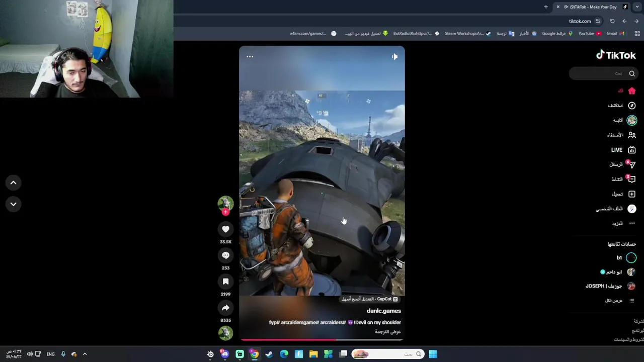
Task: Show hidden system tray icons chevron
Action: 85,354
